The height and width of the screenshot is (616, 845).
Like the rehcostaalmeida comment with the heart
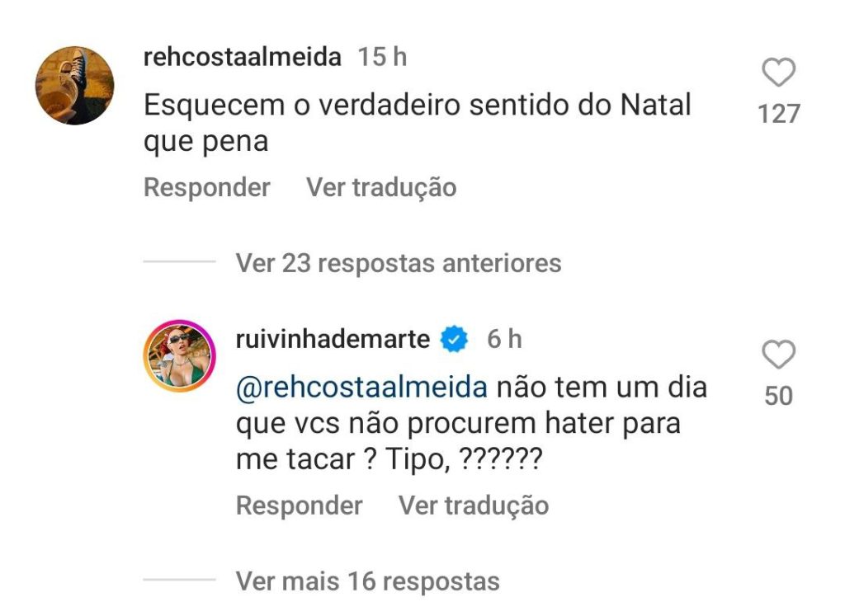pos(778,74)
